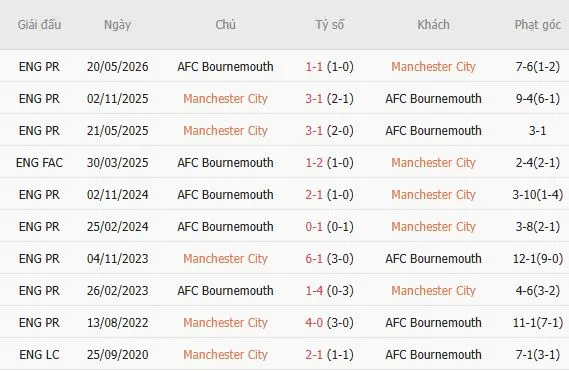
Task: Open AFC Bournemouth home team on 26/02/2023
Action: 225,290
